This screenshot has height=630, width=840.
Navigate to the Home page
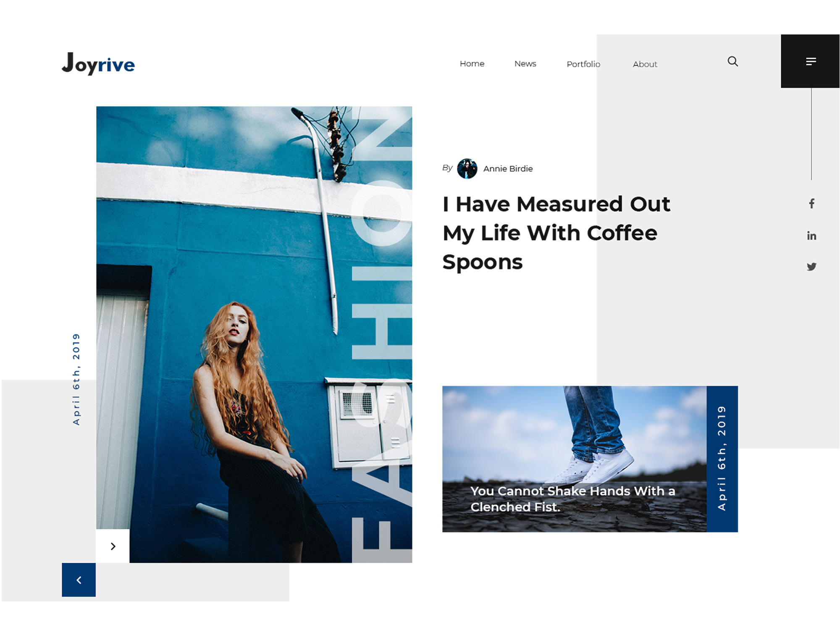point(472,63)
